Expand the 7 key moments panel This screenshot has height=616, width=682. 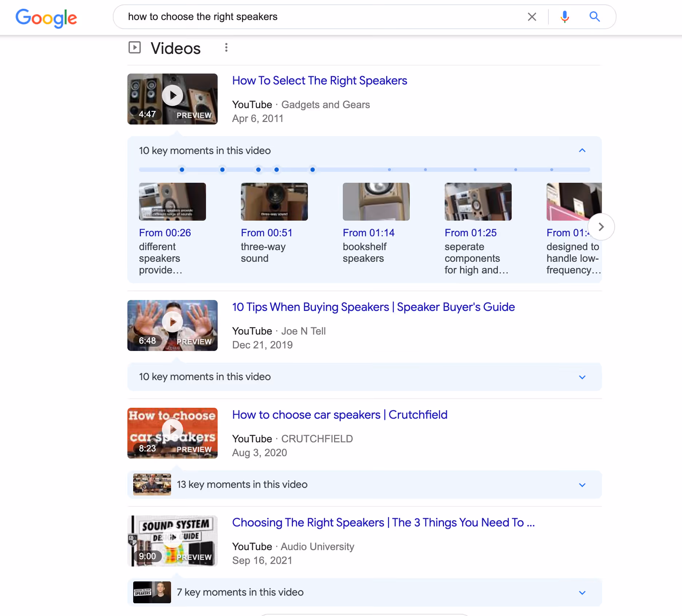(365, 592)
